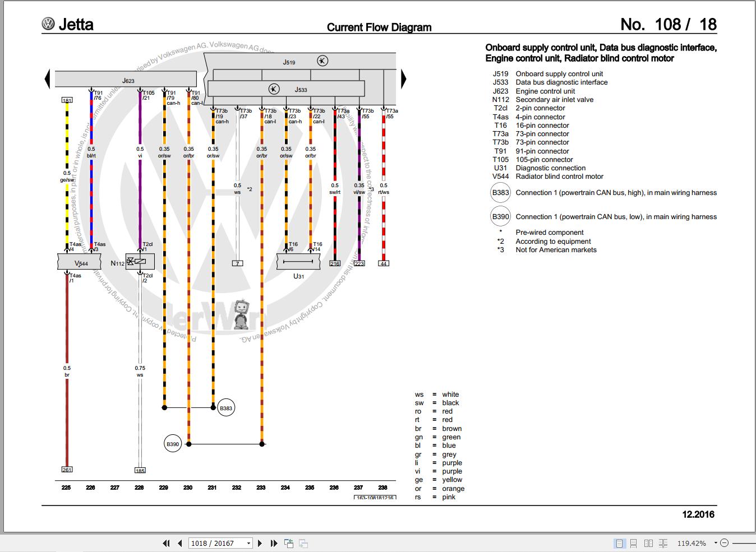Click the "Not for American markets" footnote

coord(556,250)
